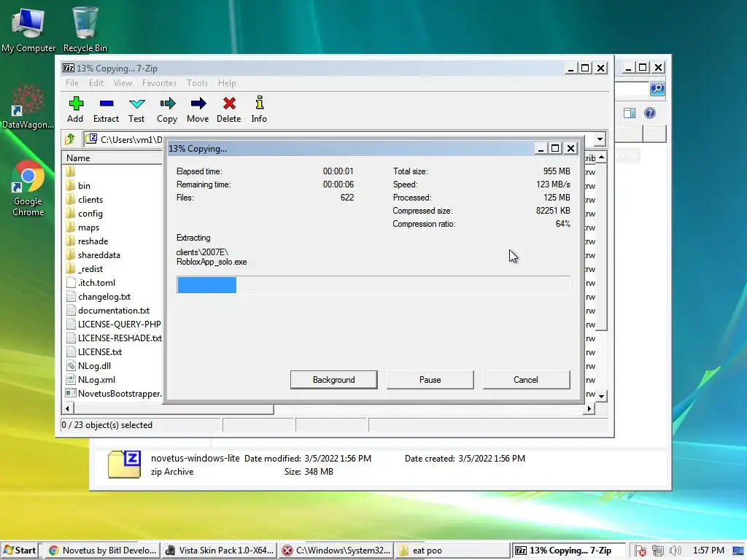The width and height of the screenshot is (747, 560).
Task: Open the View menu
Action: tap(123, 83)
